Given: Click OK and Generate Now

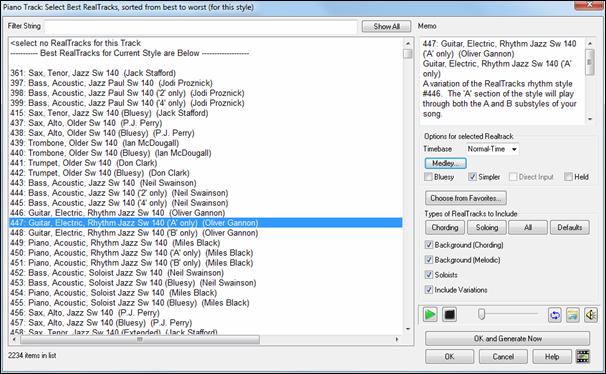Looking at the screenshot, I should (x=507, y=338).
